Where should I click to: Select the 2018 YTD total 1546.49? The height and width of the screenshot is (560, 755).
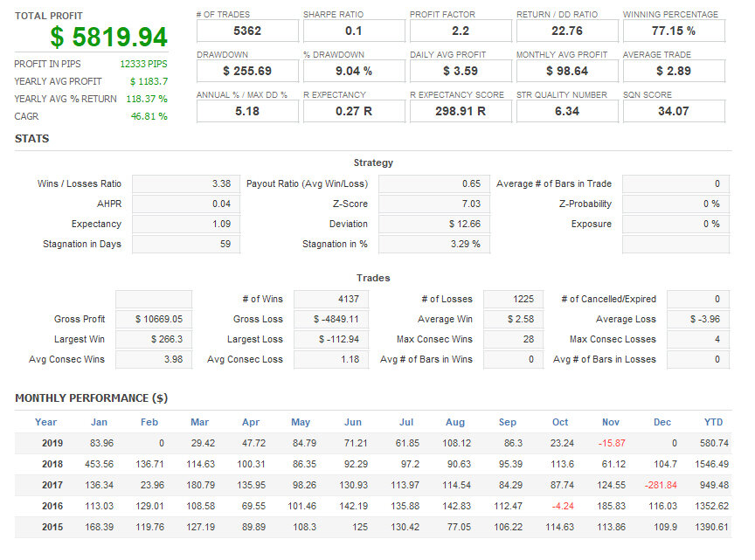coord(711,464)
